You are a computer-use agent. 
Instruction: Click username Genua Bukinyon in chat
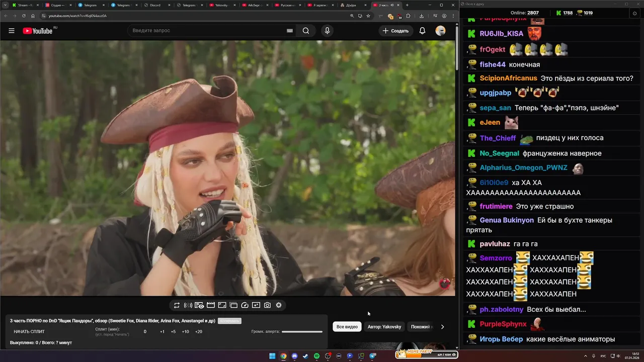point(507,220)
